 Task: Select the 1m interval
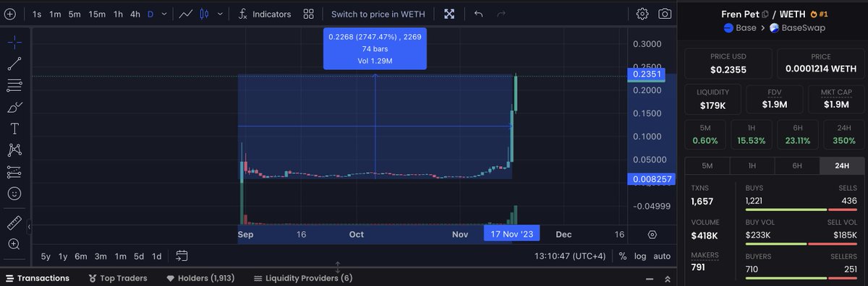[55, 14]
